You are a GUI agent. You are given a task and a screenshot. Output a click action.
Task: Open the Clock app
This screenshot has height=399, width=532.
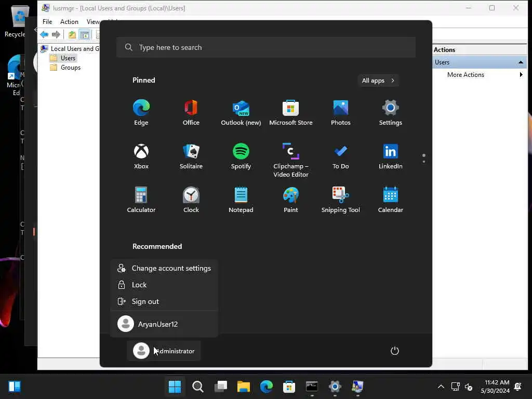191,200
